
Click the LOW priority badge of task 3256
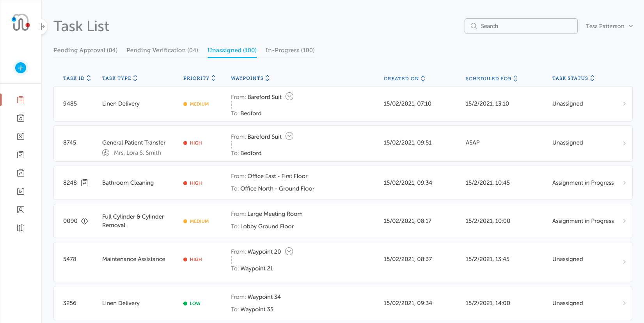tap(192, 304)
